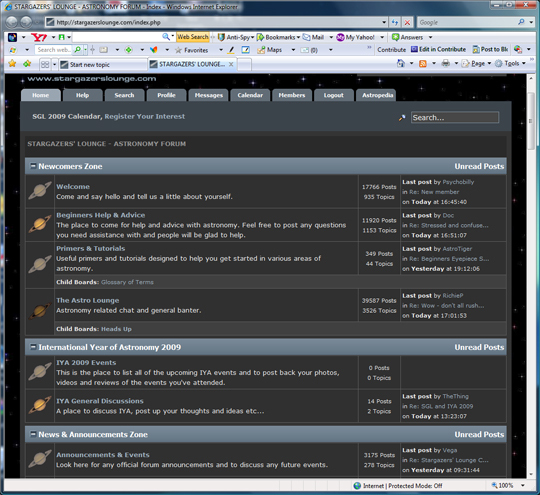Open the Beginners Help & Advice board
Screen dimensions: 540x495
(x=101, y=215)
